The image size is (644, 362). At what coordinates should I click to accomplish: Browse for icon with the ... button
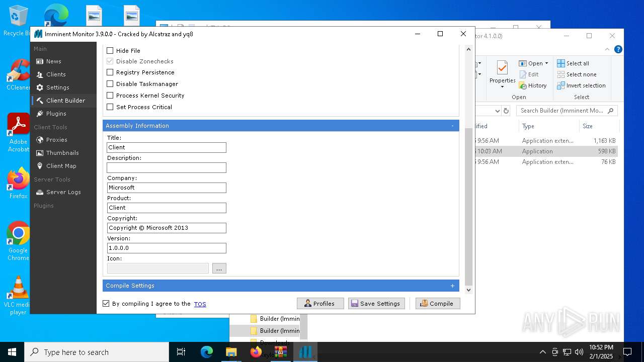[x=219, y=268]
